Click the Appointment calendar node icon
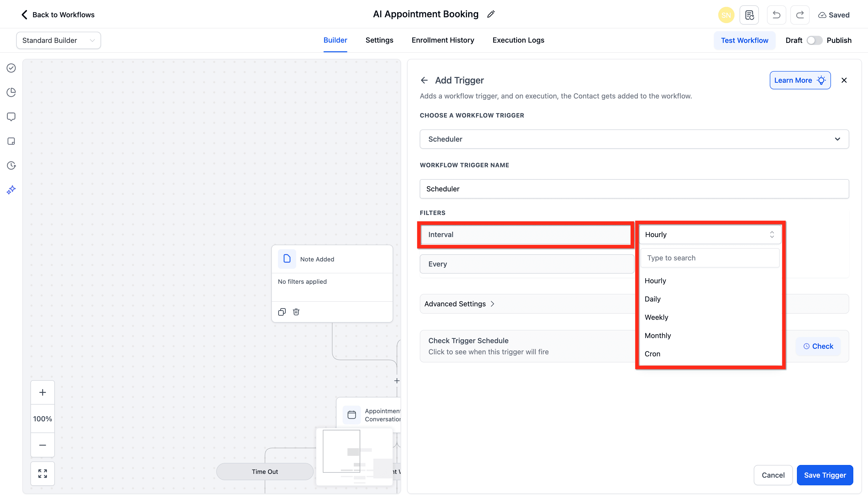Viewport: 868px width, 500px height. click(352, 415)
